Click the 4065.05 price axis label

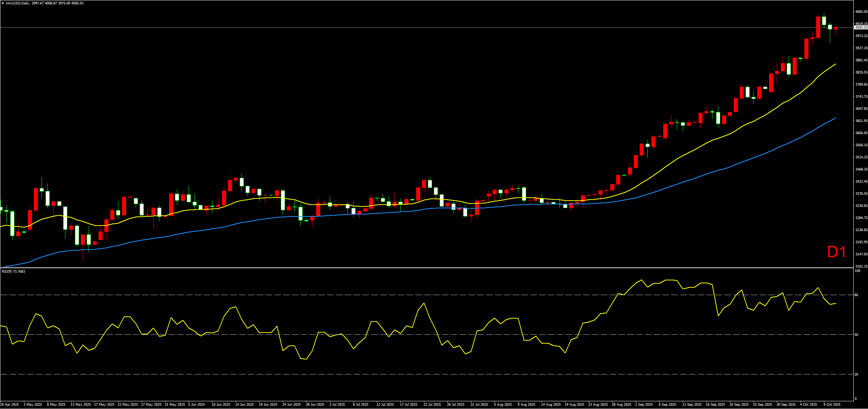pos(861,12)
